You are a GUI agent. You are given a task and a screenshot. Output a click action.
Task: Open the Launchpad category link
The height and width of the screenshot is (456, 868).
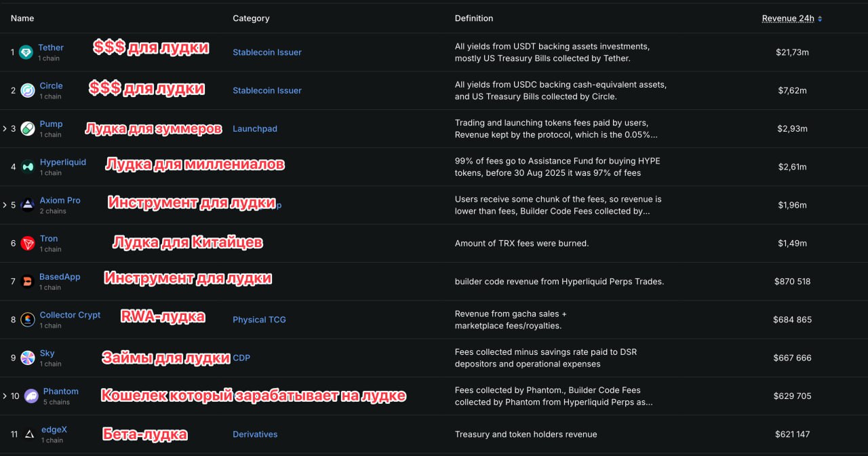click(x=254, y=129)
